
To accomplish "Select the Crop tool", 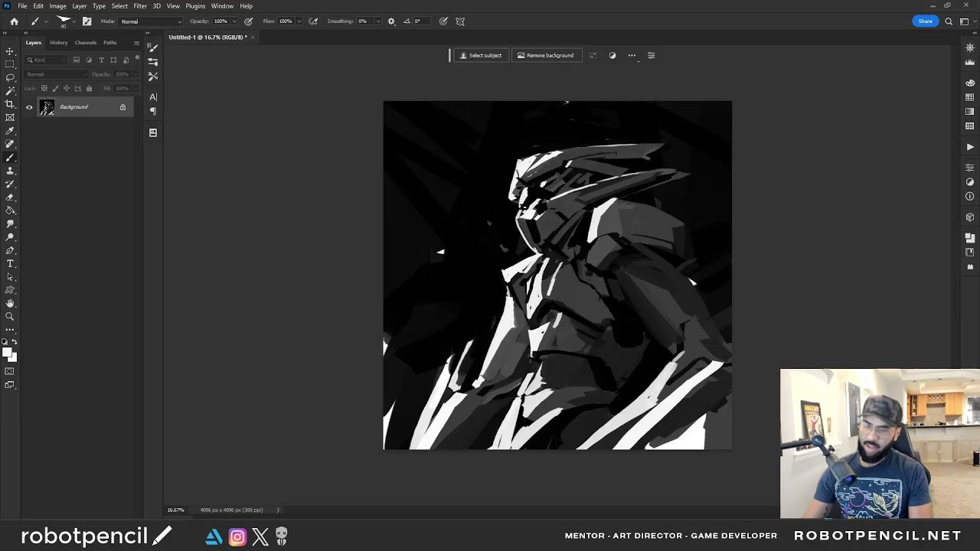I will tap(10, 104).
